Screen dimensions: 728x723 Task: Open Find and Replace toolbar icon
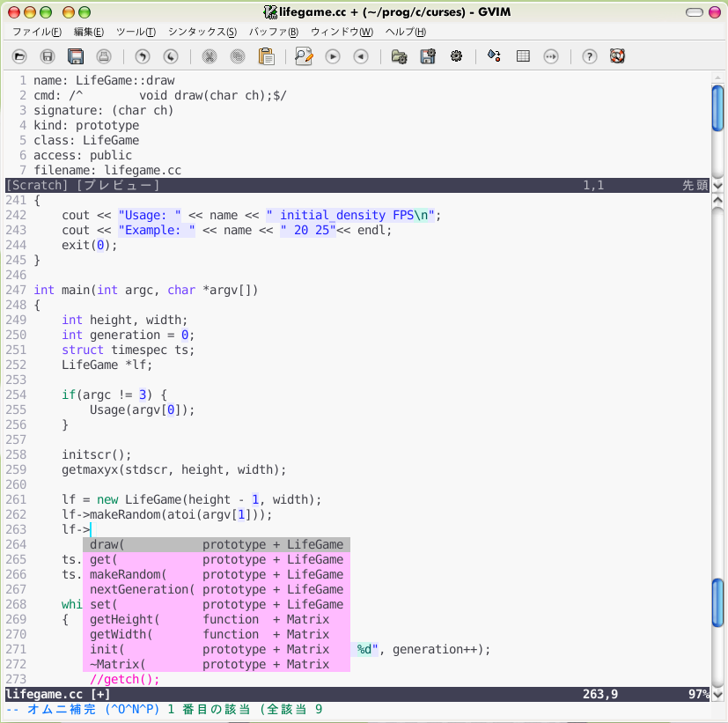(304, 56)
